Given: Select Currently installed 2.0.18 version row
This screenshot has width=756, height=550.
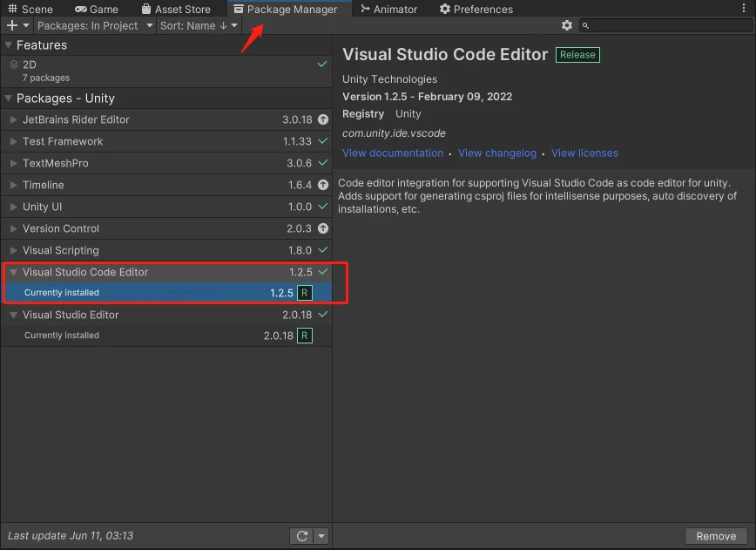Looking at the screenshot, I should tap(166, 336).
